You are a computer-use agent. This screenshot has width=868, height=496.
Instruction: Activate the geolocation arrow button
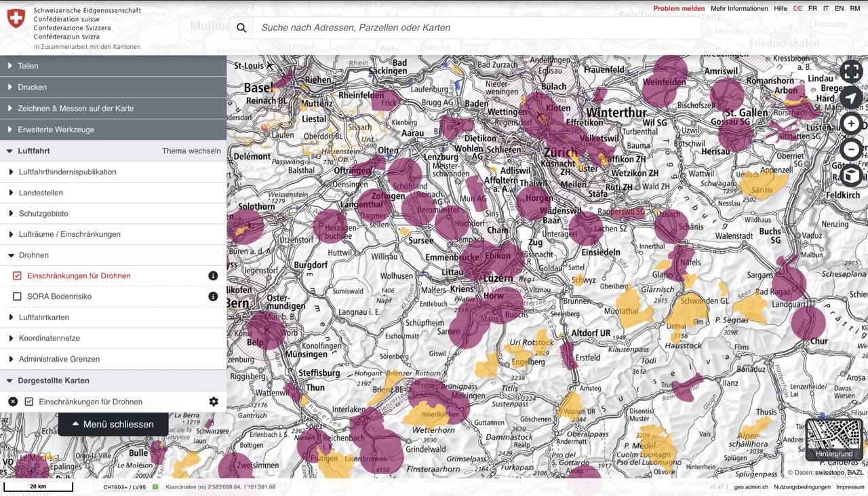[851, 98]
